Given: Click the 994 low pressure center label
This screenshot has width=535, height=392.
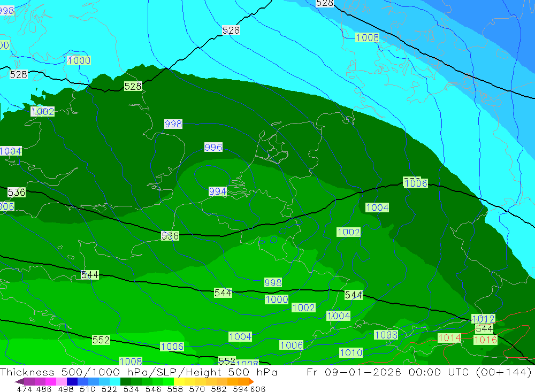Looking at the screenshot, I should (x=217, y=191).
